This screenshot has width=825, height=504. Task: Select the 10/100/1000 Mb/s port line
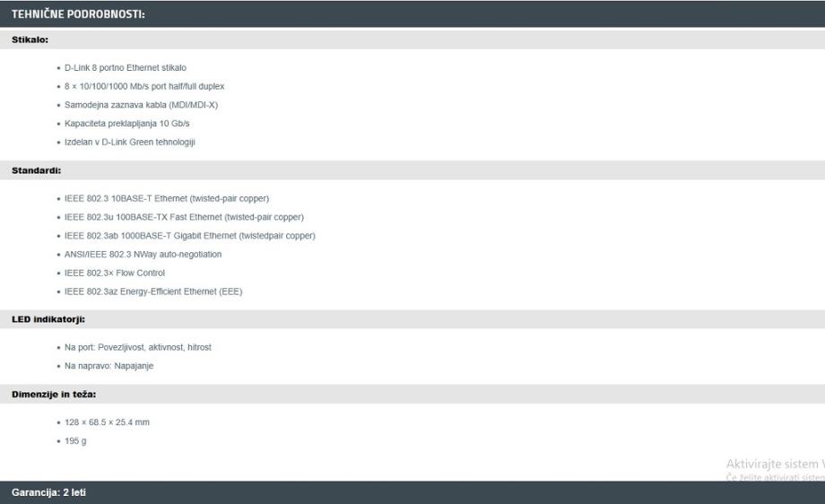[144, 86]
